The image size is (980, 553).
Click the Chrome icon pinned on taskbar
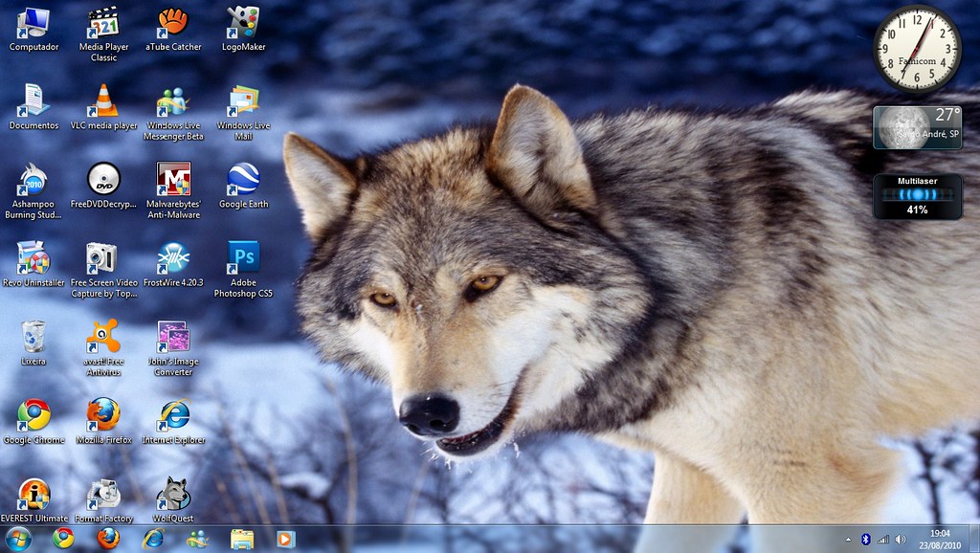click(63, 539)
